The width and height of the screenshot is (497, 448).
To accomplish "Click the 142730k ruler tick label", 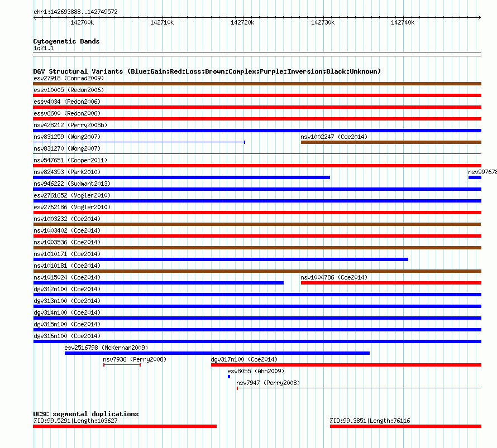I will [323, 22].
